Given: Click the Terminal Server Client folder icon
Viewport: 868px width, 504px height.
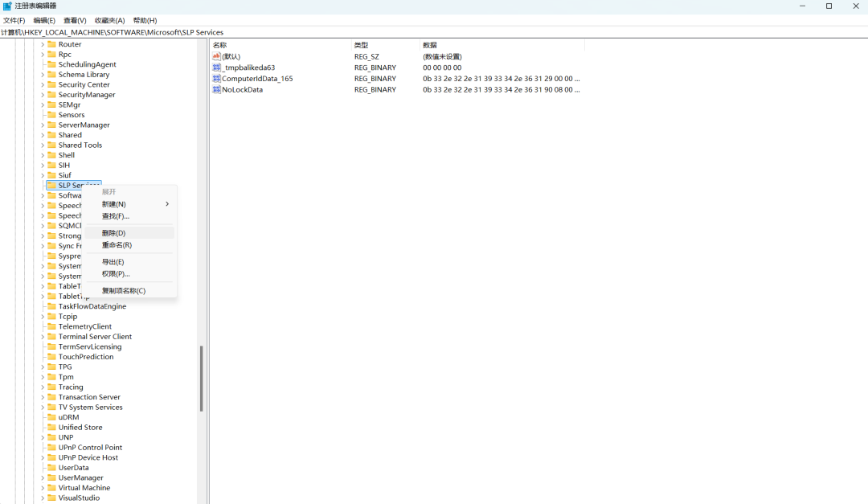Looking at the screenshot, I should (51, 337).
